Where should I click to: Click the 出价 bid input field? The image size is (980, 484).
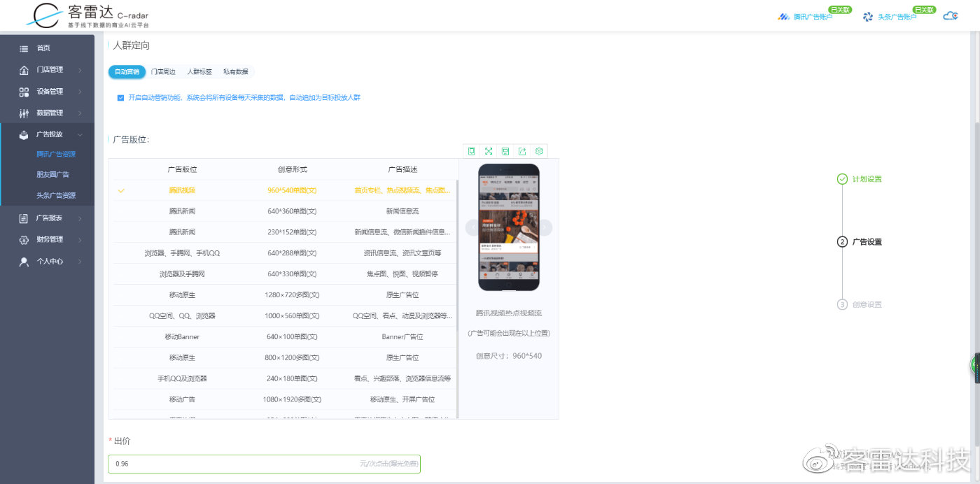tap(264, 464)
